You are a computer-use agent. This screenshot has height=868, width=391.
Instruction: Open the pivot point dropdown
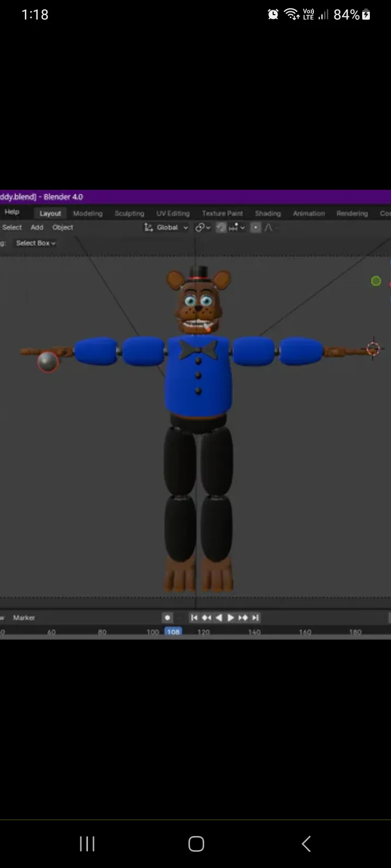(203, 227)
